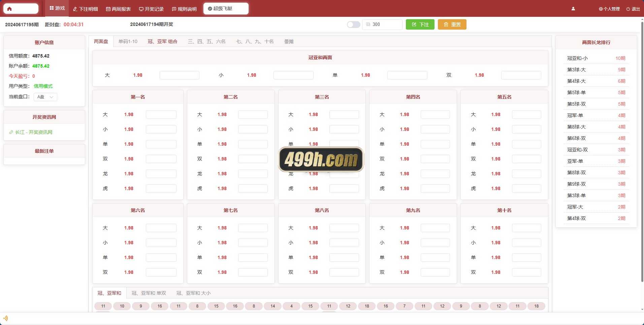Click 冠军-大 2期 ranking row

[596, 207]
